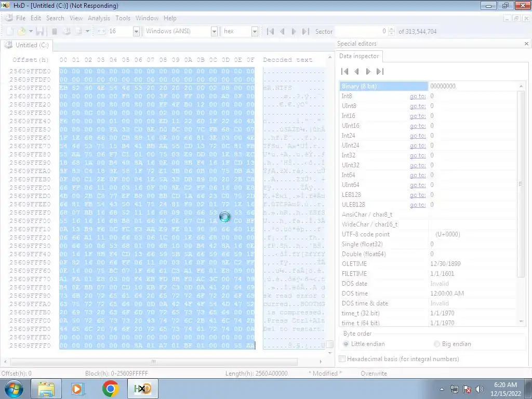The image size is (532, 399).
Task: Jump to last byte in Data inspector
Action: pos(380,71)
